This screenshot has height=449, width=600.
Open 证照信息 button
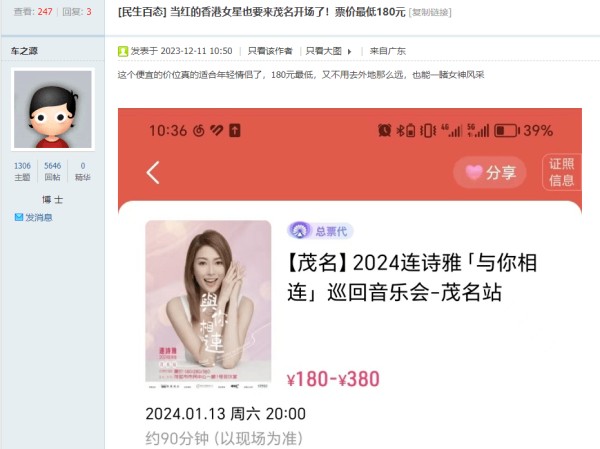562,172
